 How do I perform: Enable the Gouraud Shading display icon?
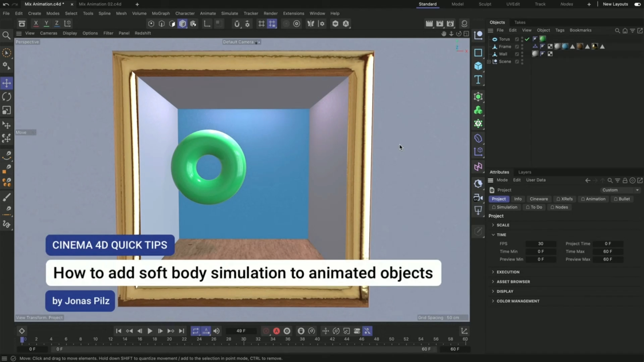(x=182, y=23)
